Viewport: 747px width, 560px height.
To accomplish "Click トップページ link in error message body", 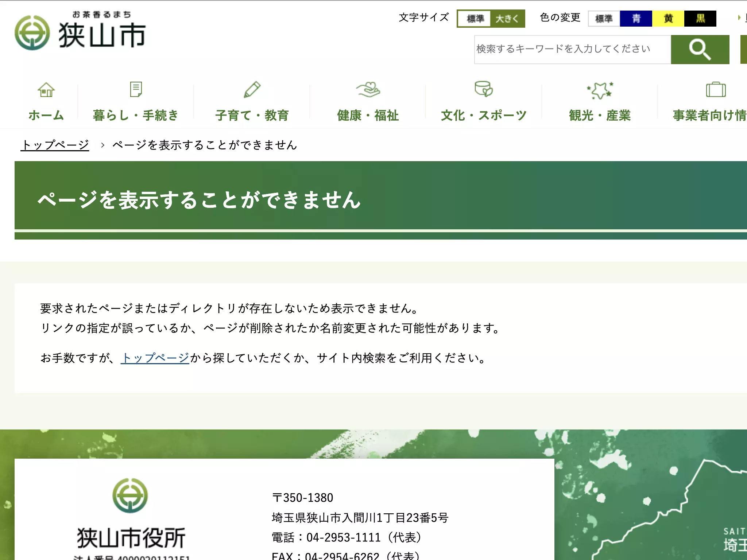I will (155, 358).
